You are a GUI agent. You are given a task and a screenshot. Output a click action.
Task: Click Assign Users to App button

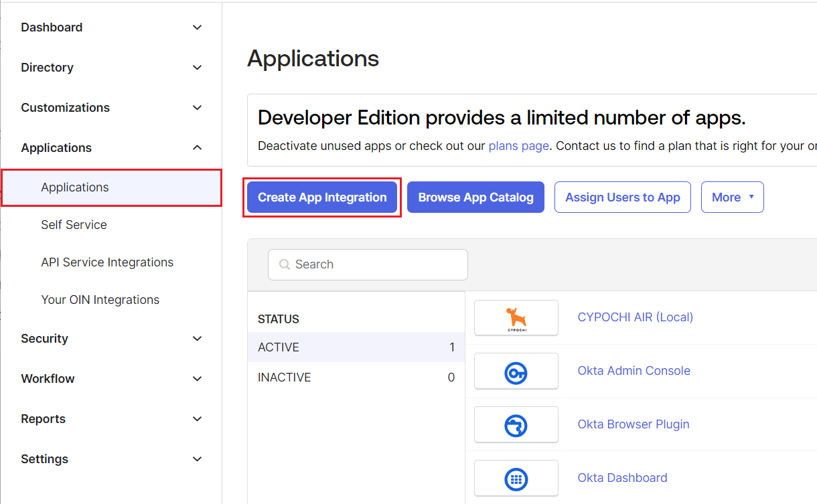click(x=623, y=197)
